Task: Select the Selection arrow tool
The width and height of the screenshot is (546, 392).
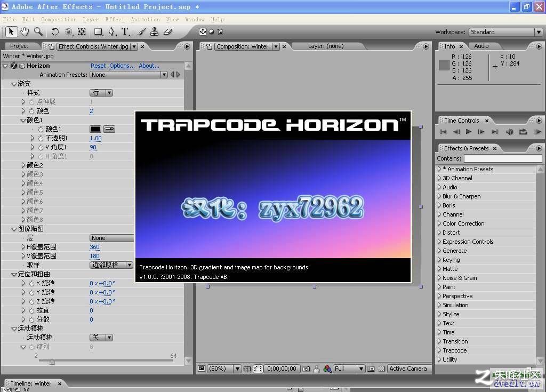Action: point(11,32)
